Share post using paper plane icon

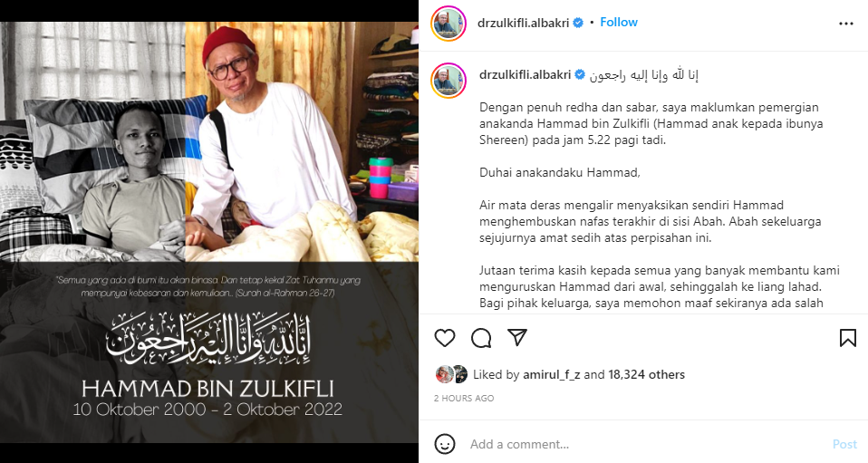517,337
